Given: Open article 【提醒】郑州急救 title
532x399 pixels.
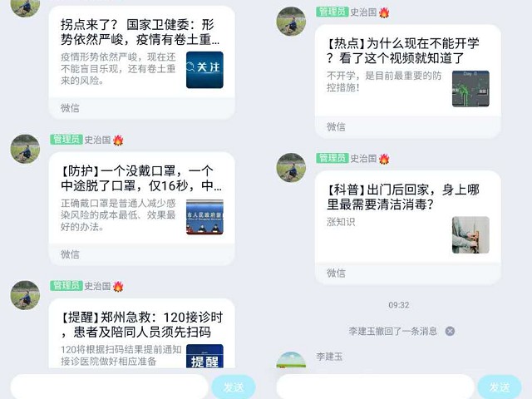Looking at the screenshot, I should pyautogui.click(x=141, y=325).
